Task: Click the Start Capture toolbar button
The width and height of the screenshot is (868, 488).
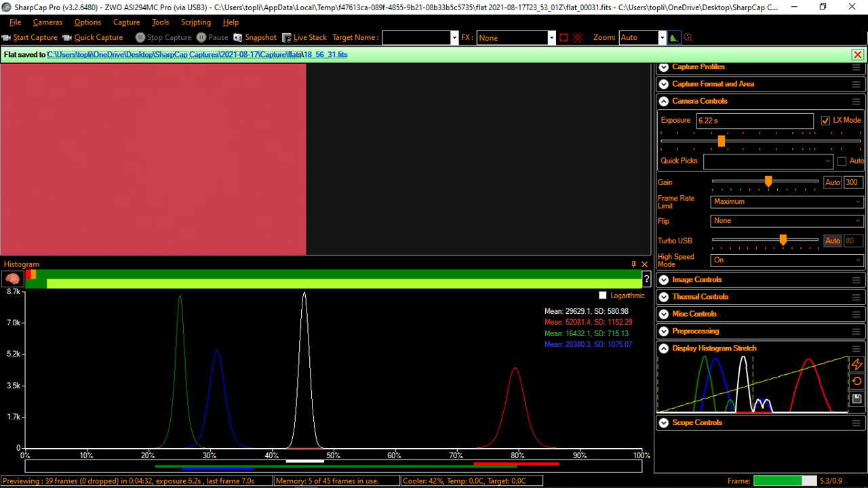Action: [30, 38]
